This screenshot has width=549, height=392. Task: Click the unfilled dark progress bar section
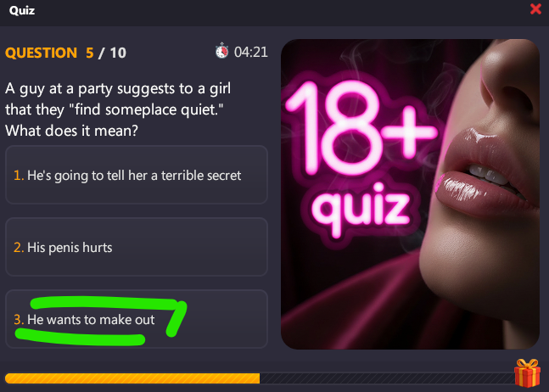[x=387, y=378]
